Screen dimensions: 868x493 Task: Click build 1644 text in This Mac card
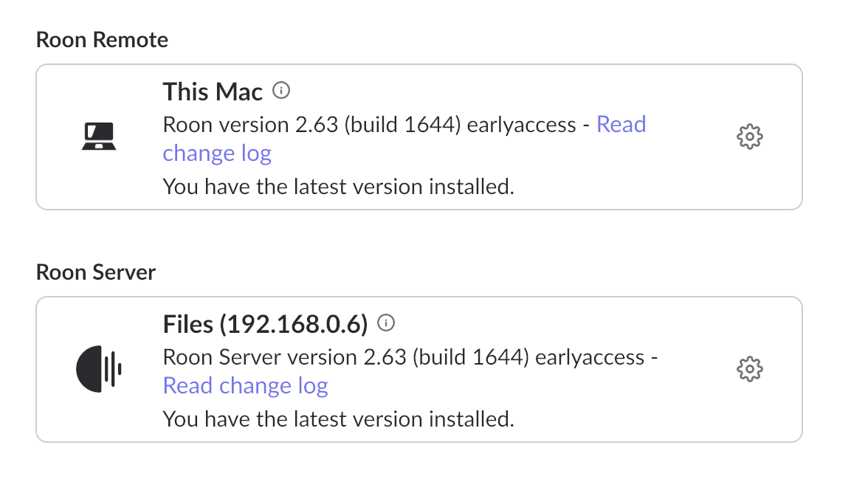[x=412, y=124]
